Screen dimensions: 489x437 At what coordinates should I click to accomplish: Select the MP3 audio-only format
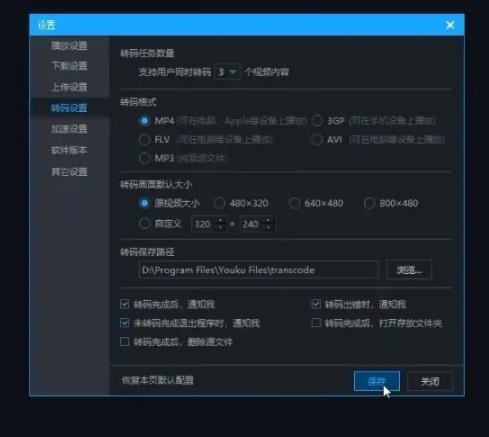(144, 158)
